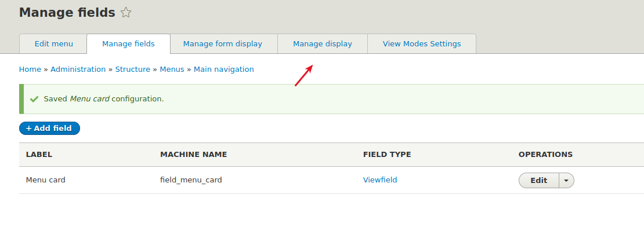Open the Edit menu tab
644x234 pixels.
[53, 44]
